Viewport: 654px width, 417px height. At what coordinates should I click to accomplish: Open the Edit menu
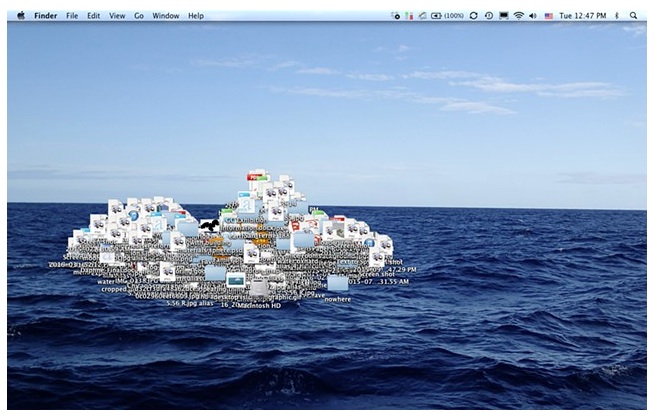93,16
